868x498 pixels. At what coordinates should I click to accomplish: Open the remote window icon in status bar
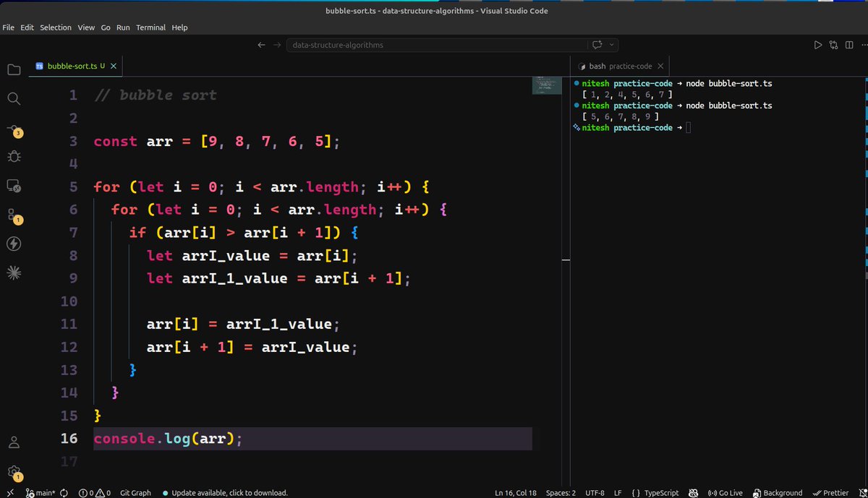tap(10, 492)
